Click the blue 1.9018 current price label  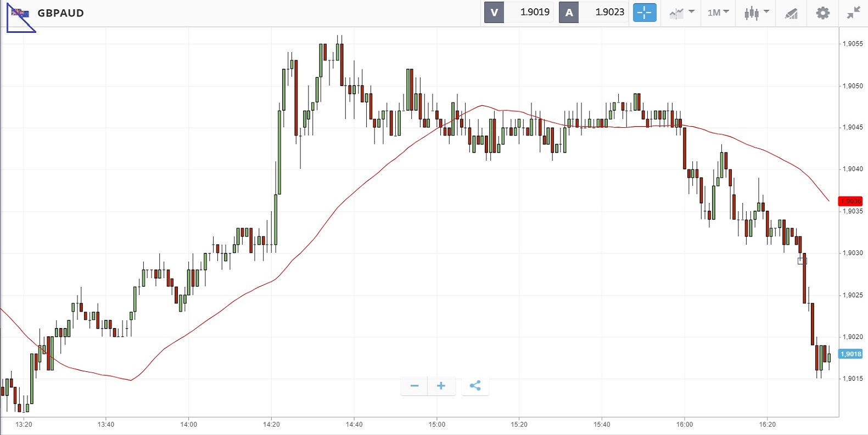pyautogui.click(x=850, y=354)
